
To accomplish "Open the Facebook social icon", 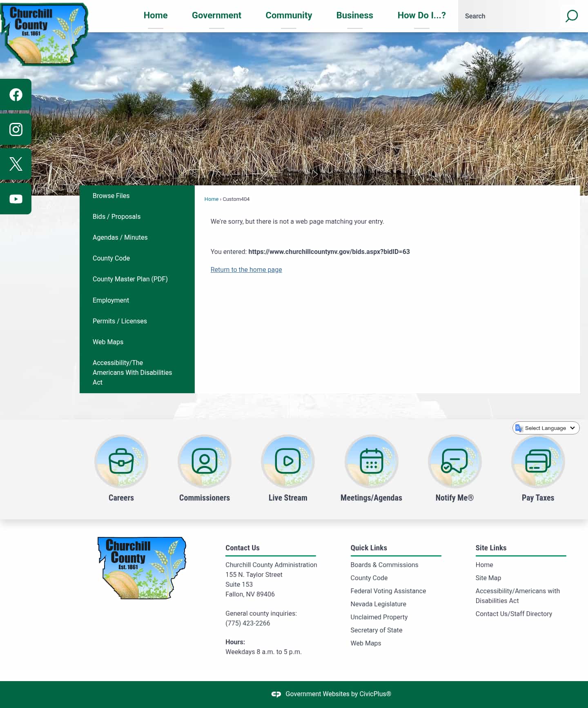I will tap(16, 95).
